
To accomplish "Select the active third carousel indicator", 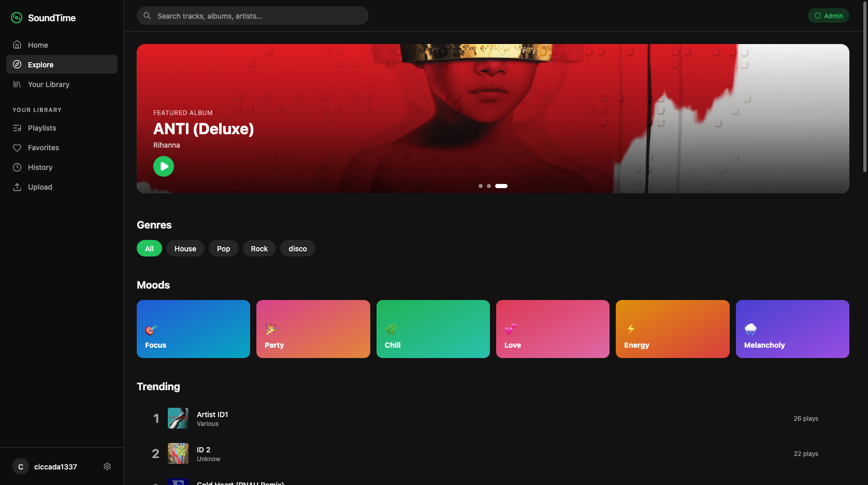I will click(501, 186).
